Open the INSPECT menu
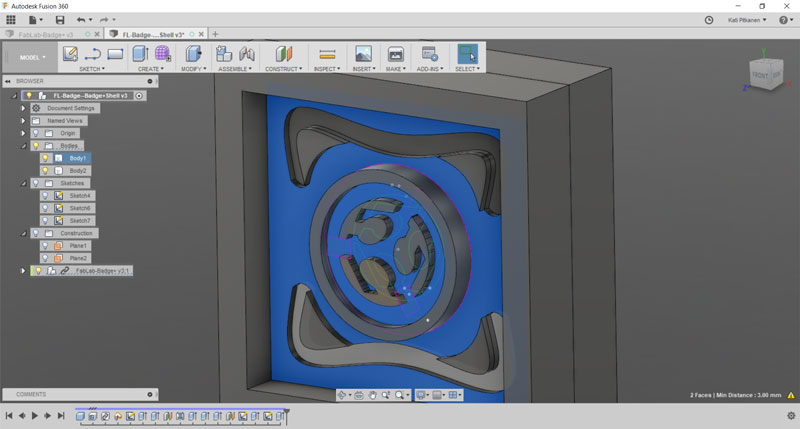This screenshot has height=429, width=800. pos(327,69)
